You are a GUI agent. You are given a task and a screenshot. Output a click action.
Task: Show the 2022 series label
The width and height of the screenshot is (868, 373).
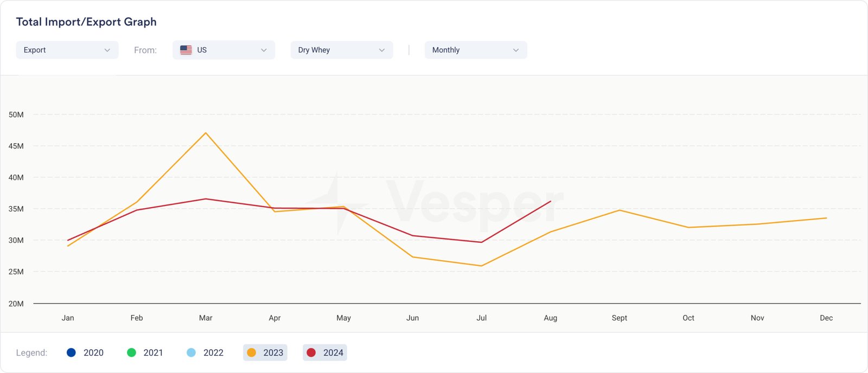tap(213, 352)
